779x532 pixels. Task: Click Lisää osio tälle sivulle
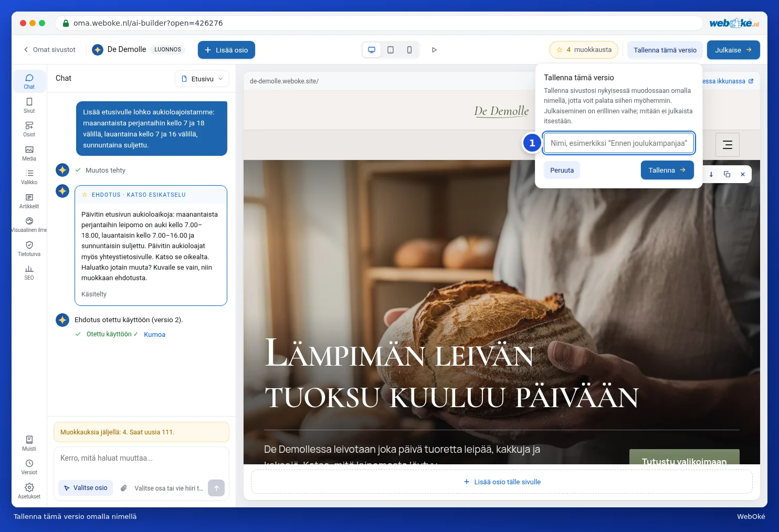(x=502, y=482)
